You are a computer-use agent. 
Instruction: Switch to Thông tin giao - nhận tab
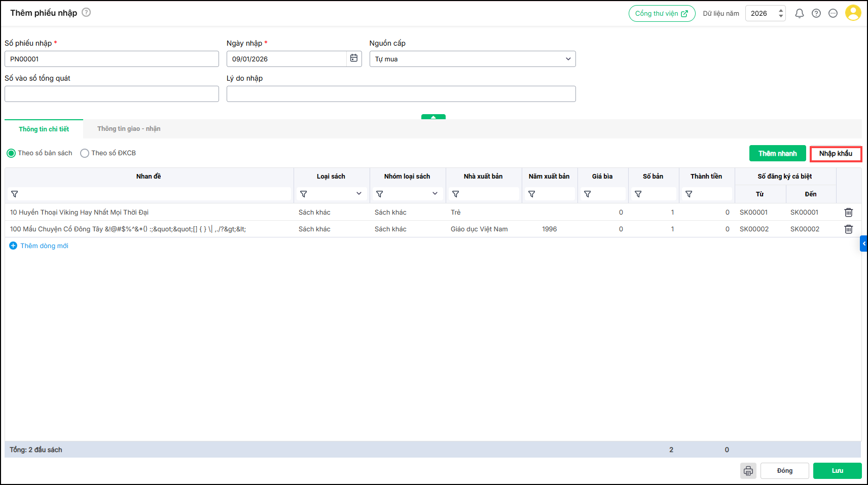tap(129, 129)
